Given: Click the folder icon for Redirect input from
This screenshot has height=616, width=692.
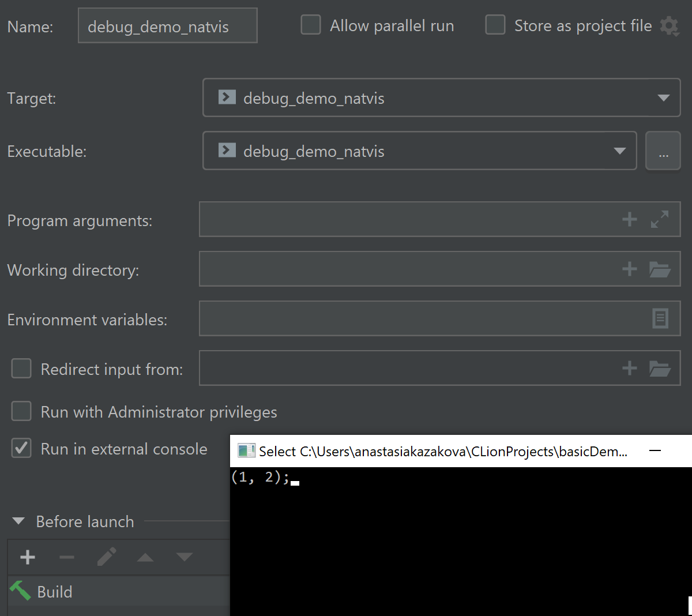Looking at the screenshot, I should point(660,368).
